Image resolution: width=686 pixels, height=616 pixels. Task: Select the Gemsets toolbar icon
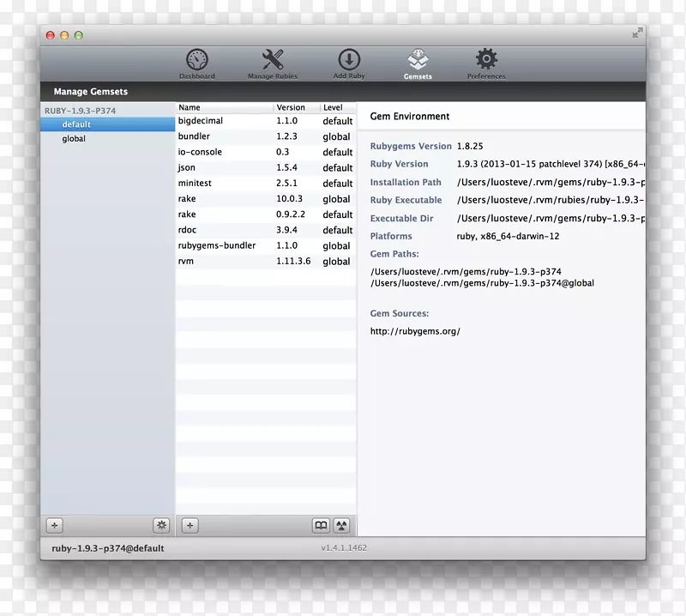click(418, 60)
